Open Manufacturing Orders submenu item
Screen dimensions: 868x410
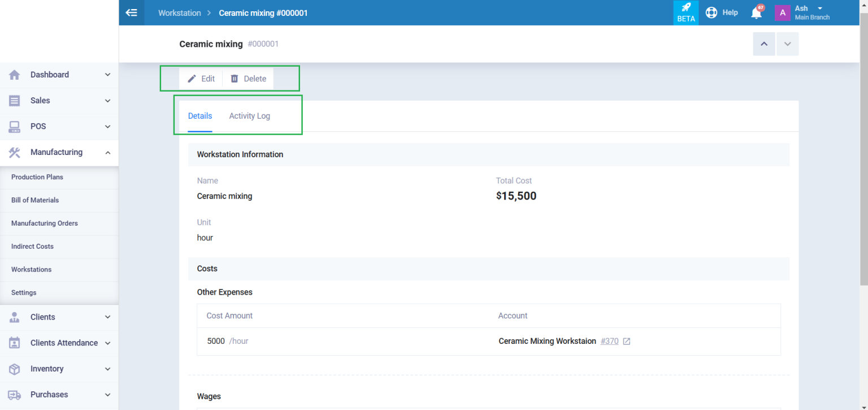point(59,223)
